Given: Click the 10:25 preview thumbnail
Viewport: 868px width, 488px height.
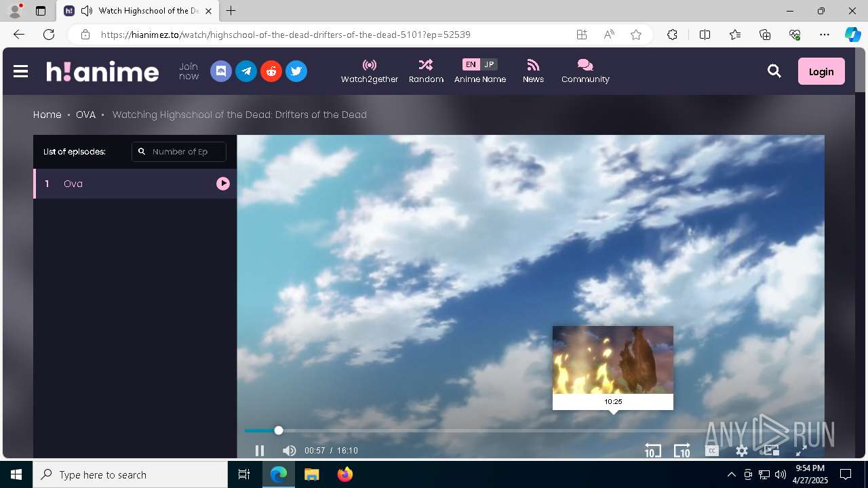Looking at the screenshot, I should [x=613, y=360].
